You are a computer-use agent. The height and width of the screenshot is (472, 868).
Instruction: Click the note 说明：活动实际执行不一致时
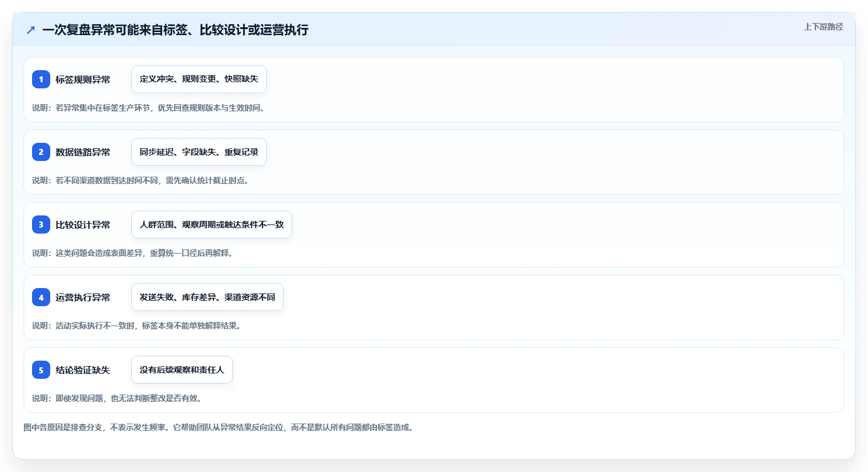coord(137,326)
